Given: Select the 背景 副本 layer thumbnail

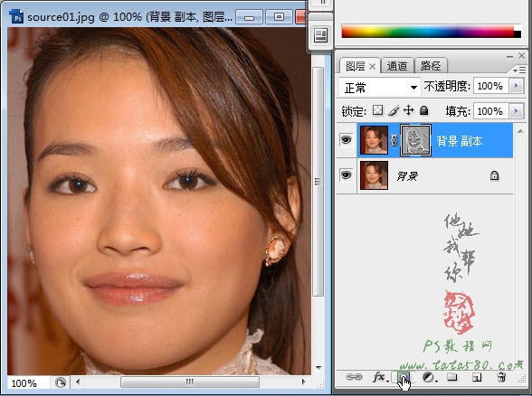Looking at the screenshot, I should pos(374,140).
